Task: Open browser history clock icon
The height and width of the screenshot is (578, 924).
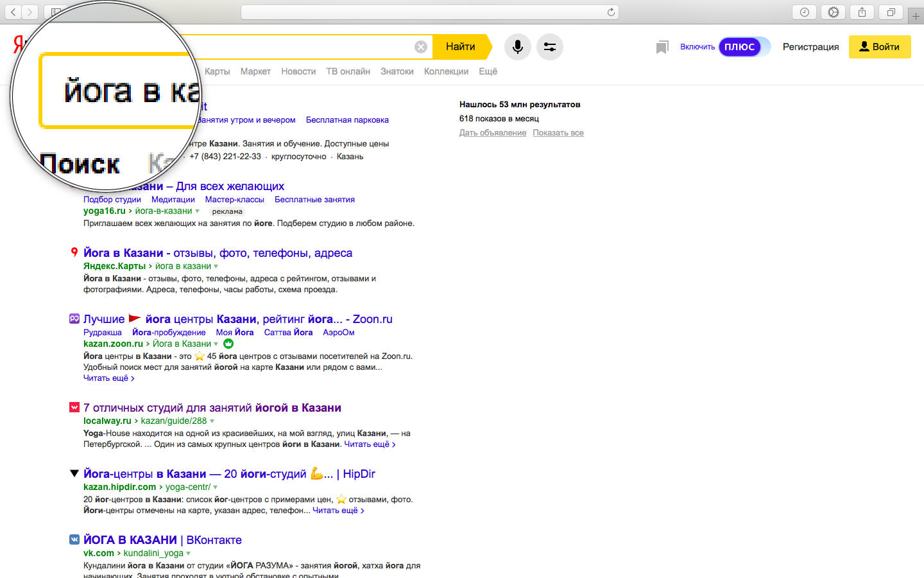Action: click(x=804, y=12)
